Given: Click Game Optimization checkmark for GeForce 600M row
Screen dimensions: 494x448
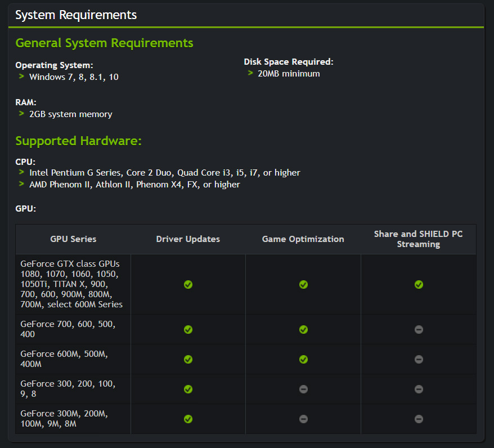Looking at the screenshot, I should 303,359.
